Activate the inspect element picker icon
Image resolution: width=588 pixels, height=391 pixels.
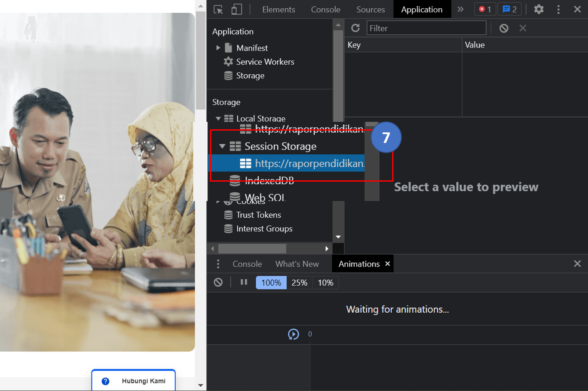[218, 9]
